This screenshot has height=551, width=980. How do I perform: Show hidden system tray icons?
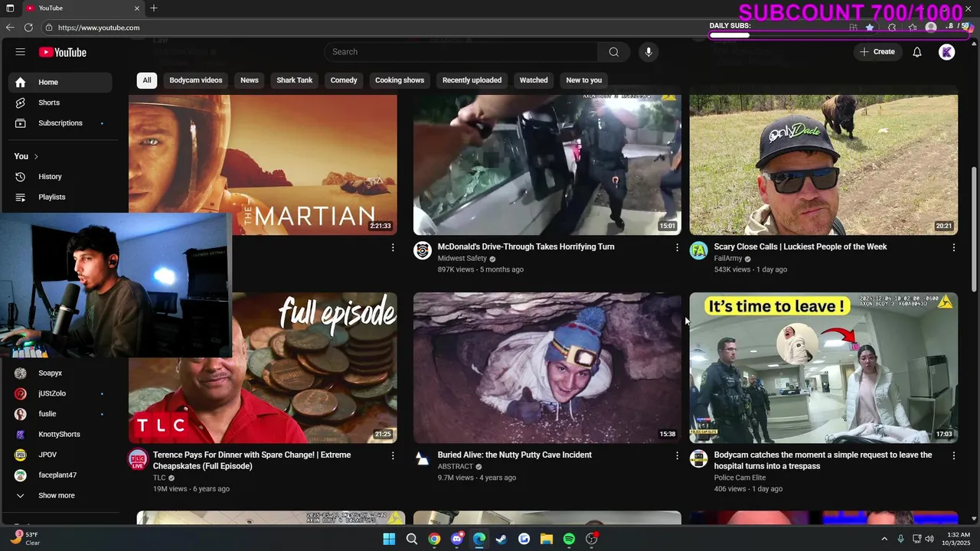(x=884, y=539)
